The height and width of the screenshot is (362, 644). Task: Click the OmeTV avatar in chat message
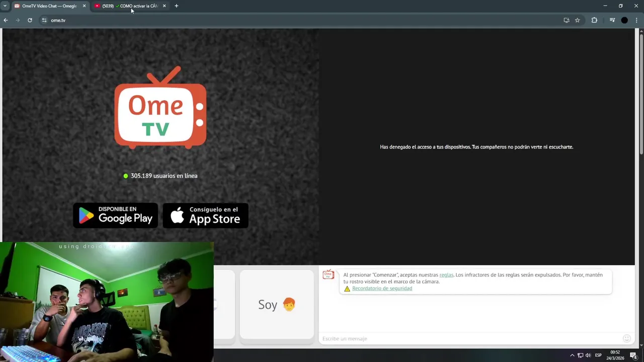point(328,275)
